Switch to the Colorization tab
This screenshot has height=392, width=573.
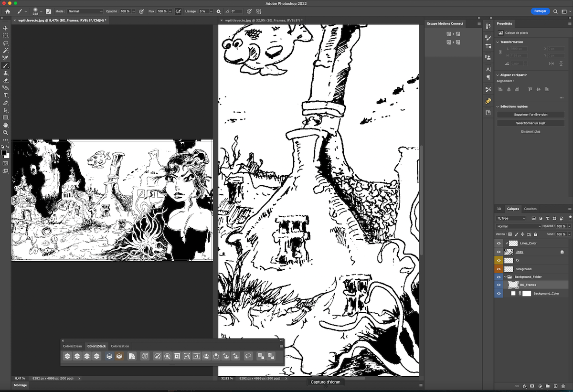coord(120,346)
